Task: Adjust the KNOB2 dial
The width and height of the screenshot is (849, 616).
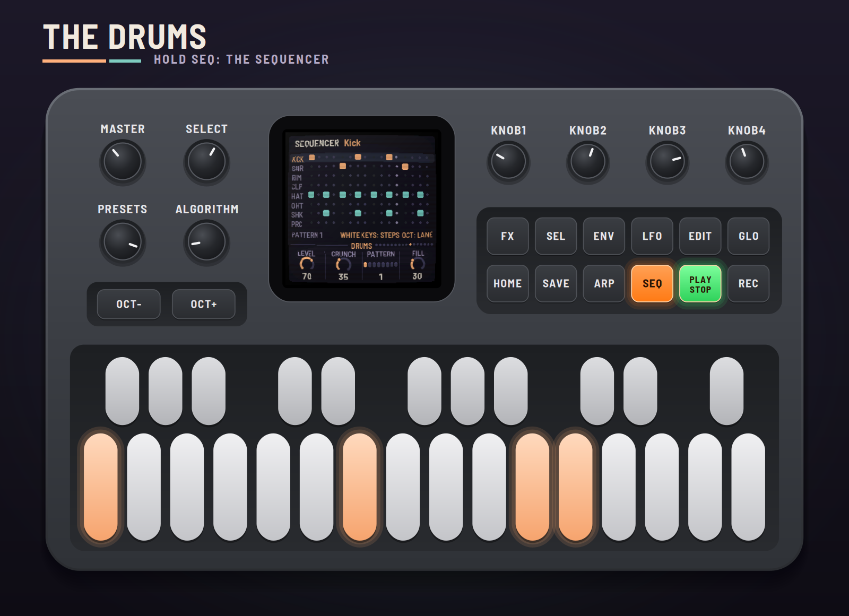Action: click(x=587, y=162)
